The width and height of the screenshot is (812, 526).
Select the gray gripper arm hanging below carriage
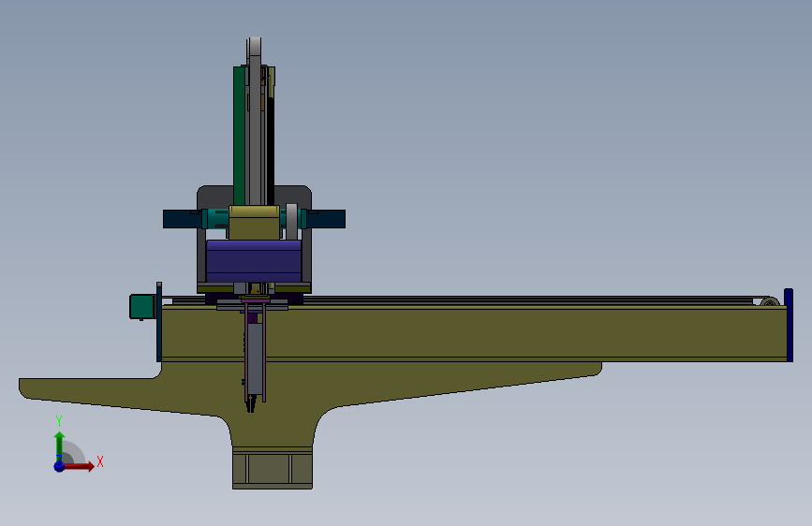[255, 358]
